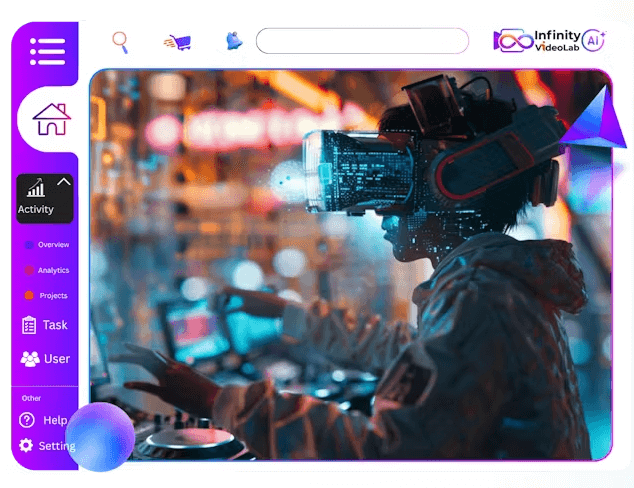The height and width of the screenshot is (488, 634).
Task: Select the Analytics submenu item
Action: [53, 270]
